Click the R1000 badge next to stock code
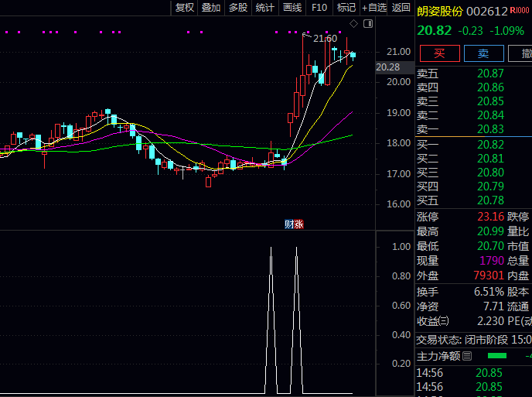532x397 pixels. [x=519, y=11]
